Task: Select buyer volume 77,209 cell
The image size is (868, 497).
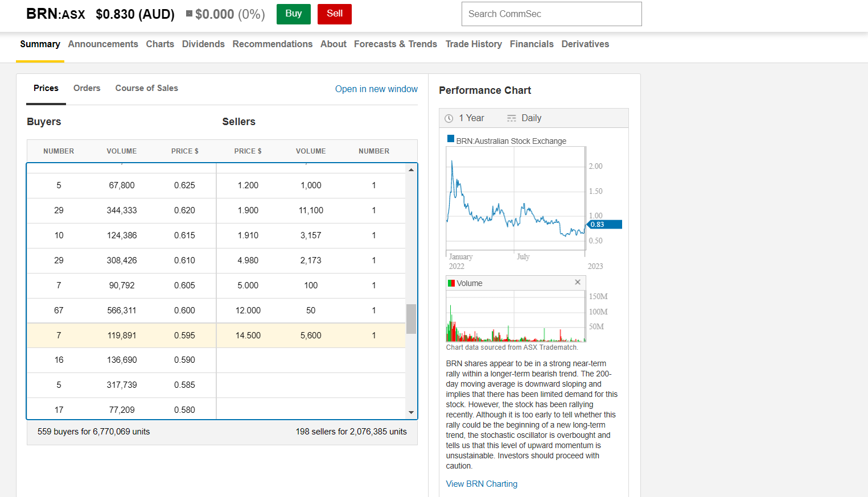Action: pyautogui.click(x=122, y=410)
